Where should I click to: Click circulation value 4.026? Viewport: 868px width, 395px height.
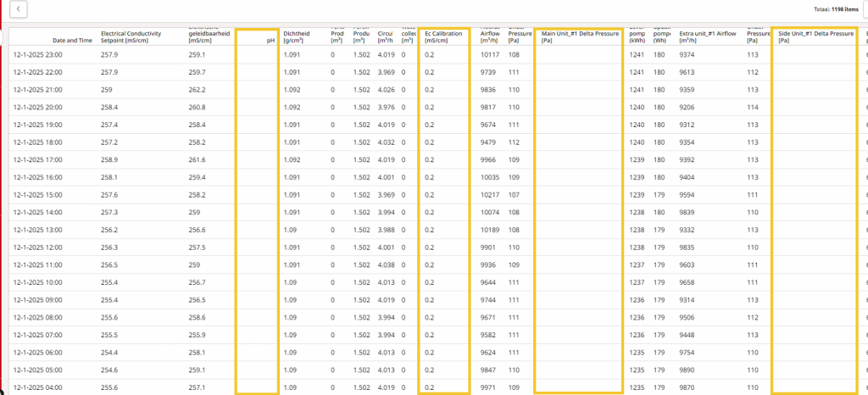pos(387,90)
